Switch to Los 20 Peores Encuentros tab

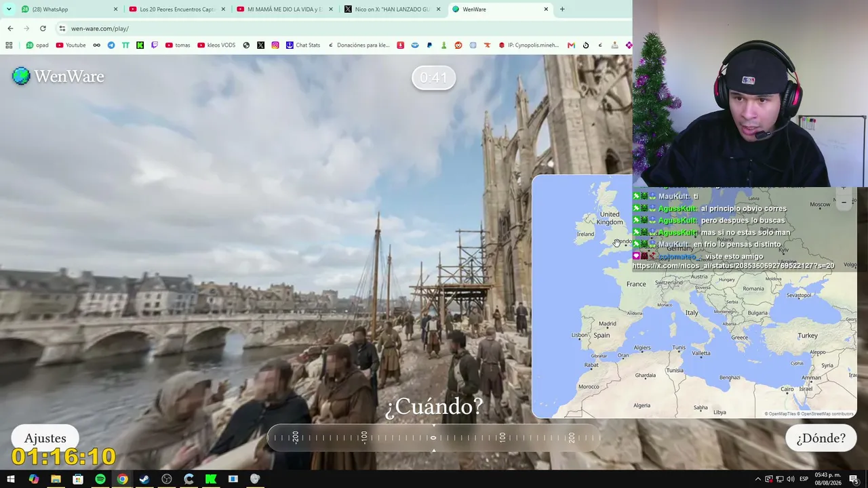[178, 9]
